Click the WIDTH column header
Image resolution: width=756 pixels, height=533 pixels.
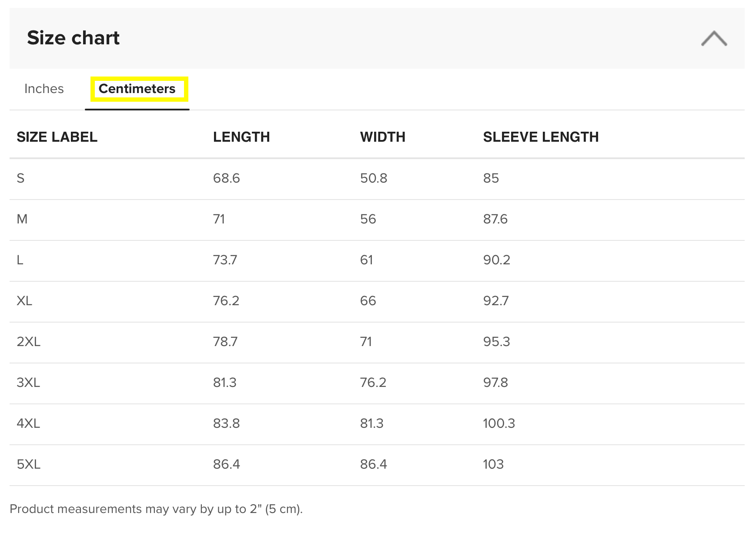(x=383, y=137)
